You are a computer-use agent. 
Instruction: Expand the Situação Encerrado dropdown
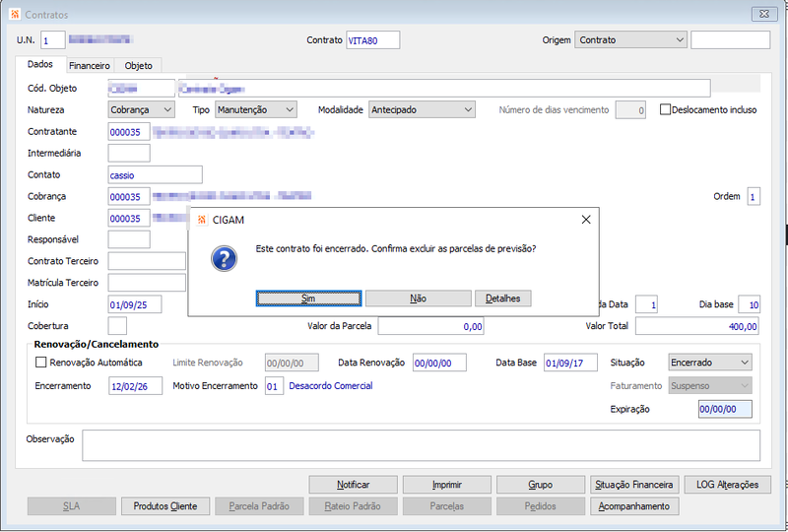point(710,362)
